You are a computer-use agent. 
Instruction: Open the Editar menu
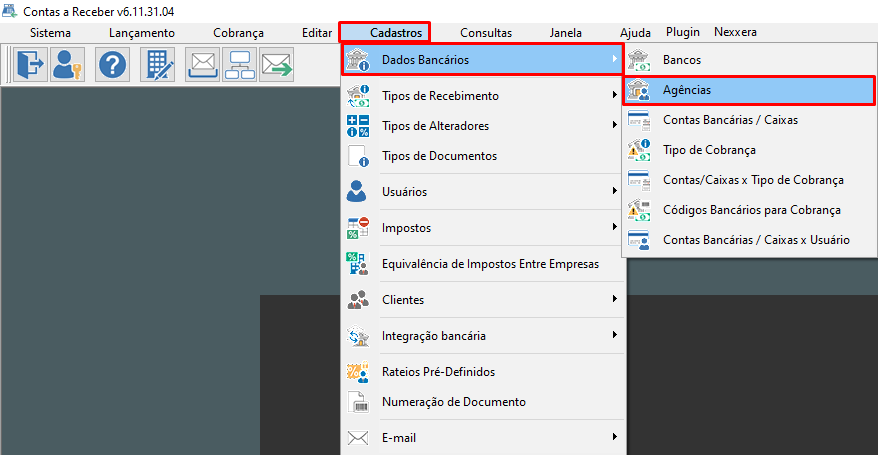317,33
